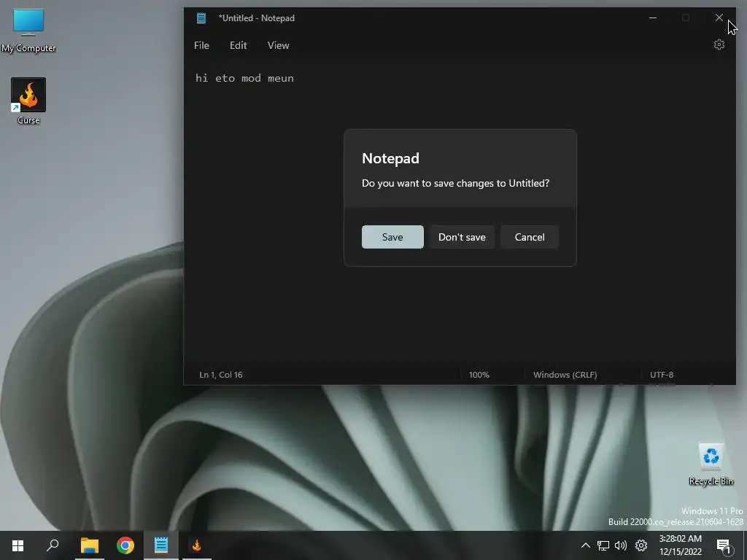Cancel the save changes dialog
The width and height of the screenshot is (747, 560).
530,237
